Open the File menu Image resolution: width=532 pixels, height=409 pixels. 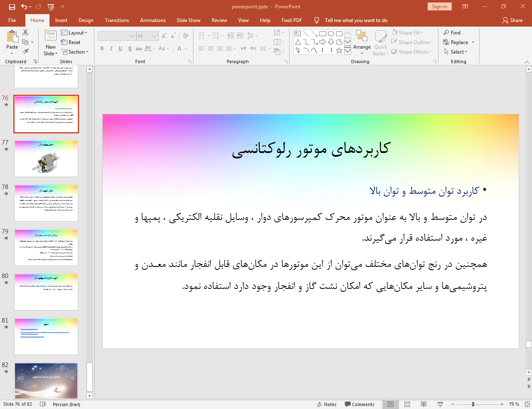pos(12,20)
